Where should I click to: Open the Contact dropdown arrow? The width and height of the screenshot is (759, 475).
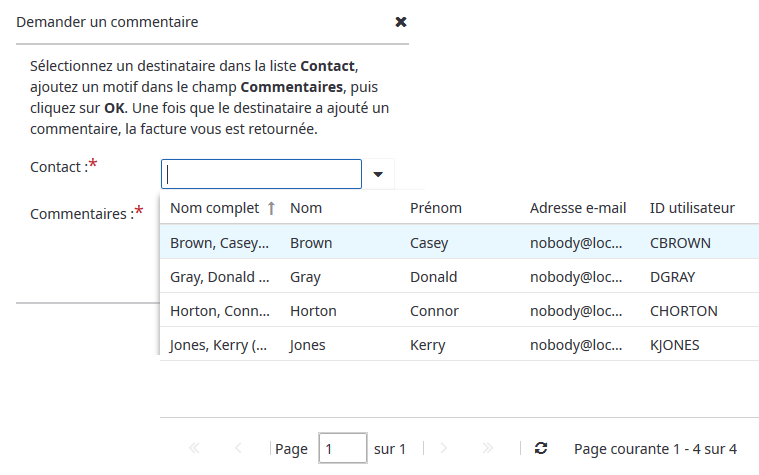(x=378, y=174)
